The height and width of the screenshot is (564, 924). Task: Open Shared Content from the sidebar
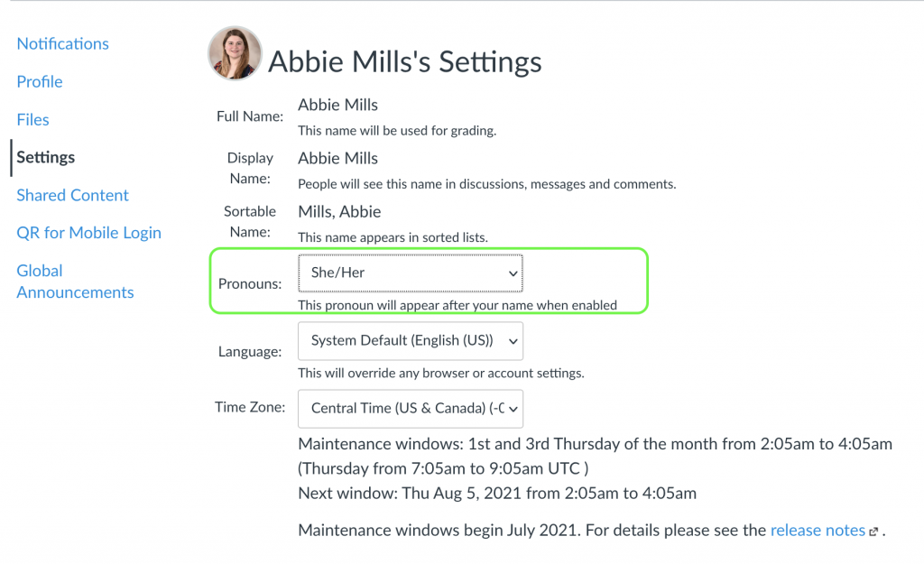(72, 195)
